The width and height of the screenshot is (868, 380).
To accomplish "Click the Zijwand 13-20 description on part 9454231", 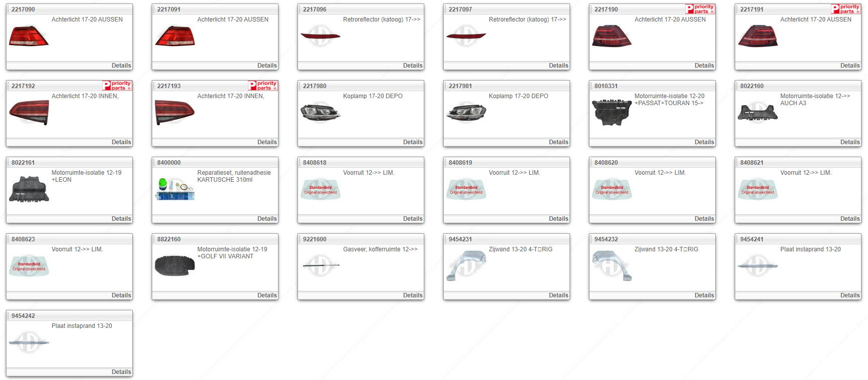I will [x=520, y=249].
